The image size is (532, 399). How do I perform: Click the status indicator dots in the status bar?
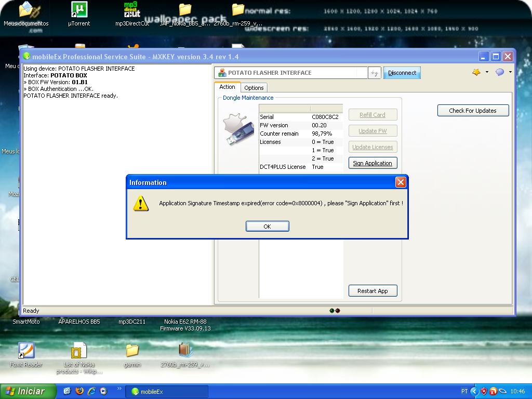(335, 311)
